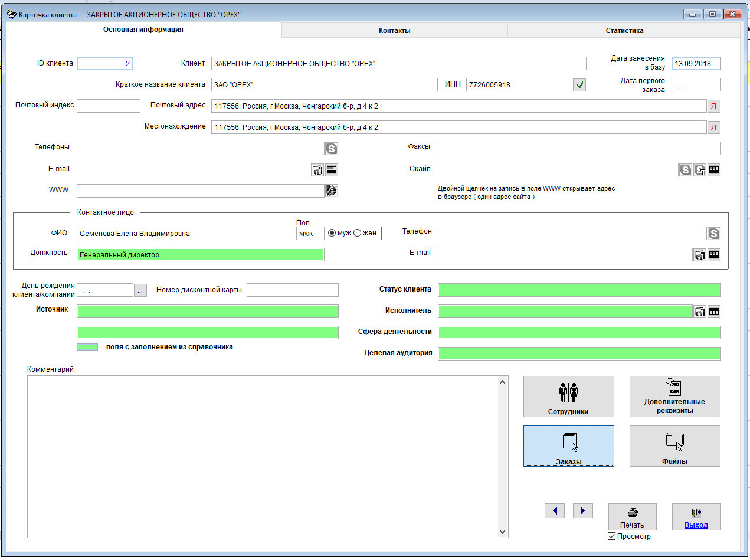
Task: Select the жен radio button
Action: pyautogui.click(x=357, y=233)
